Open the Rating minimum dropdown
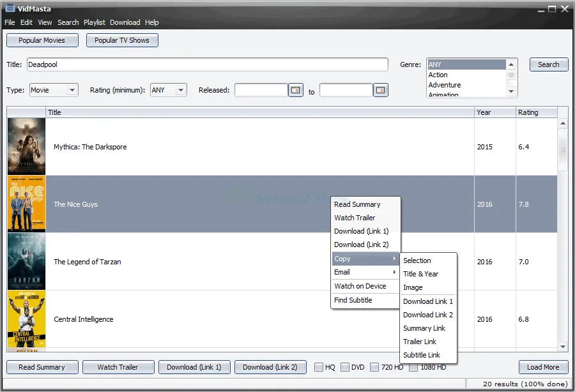This screenshot has width=575, height=392. coord(169,90)
